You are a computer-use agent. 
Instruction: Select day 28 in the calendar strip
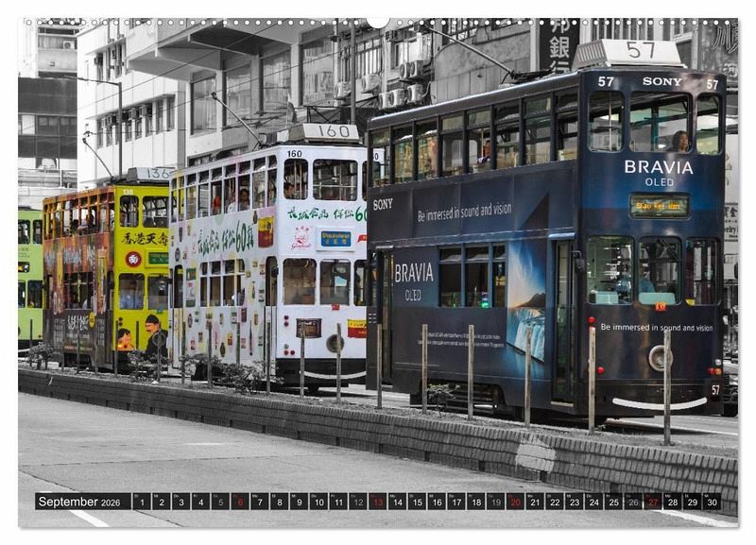tap(673, 502)
